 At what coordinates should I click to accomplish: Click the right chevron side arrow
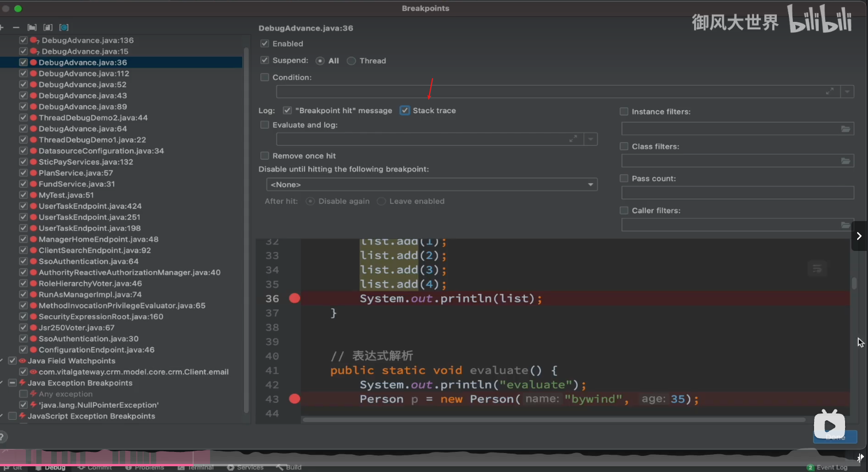click(x=859, y=236)
